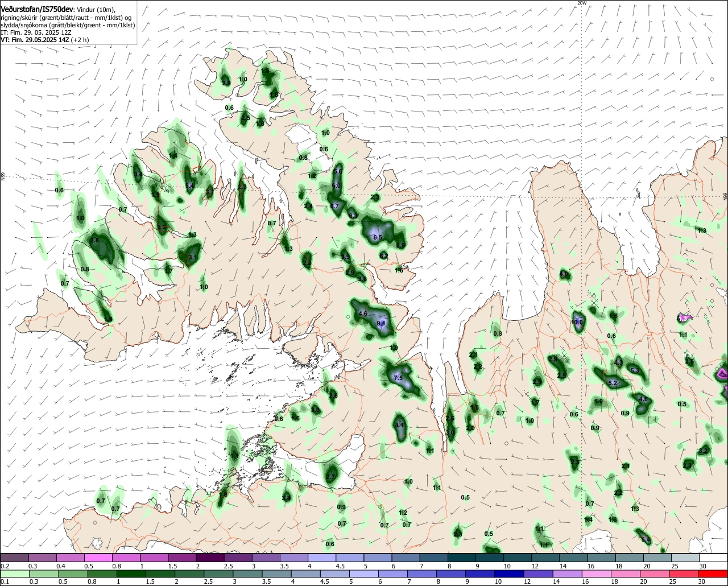Click the 20W longitude label
The width and height of the screenshot is (728, 586).
581,3
